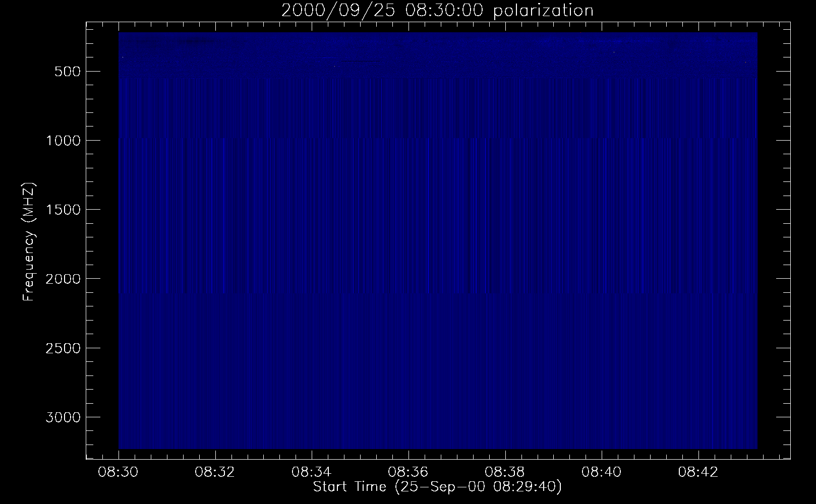Click the 08:42 time tick label
This screenshot has height=504, width=816.
pos(698,473)
